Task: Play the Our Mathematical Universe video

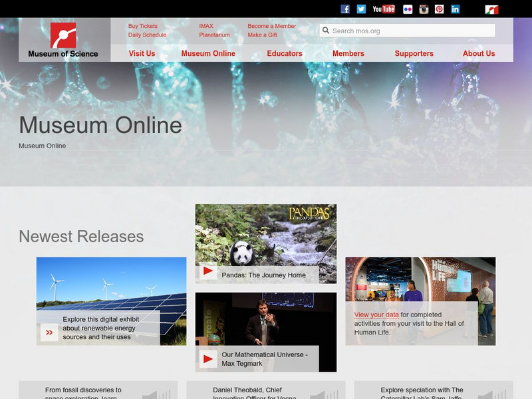Action: pyautogui.click(x=207, y=358)
